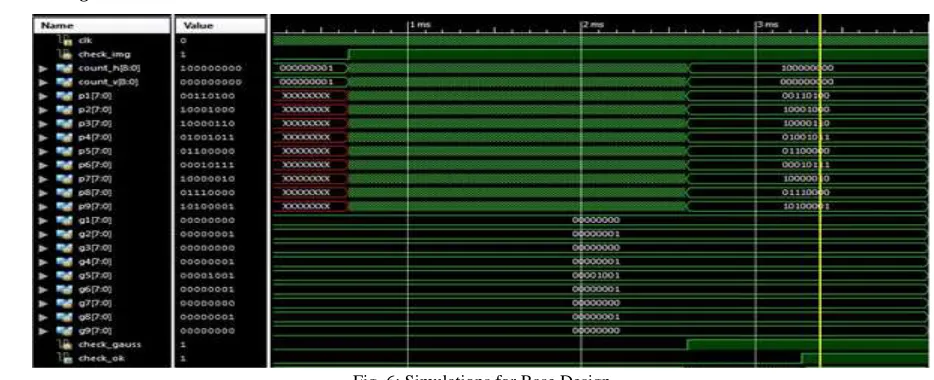Click the p4 bus icon
Viewport: 934px width, 380px height.
pos(64,137)
